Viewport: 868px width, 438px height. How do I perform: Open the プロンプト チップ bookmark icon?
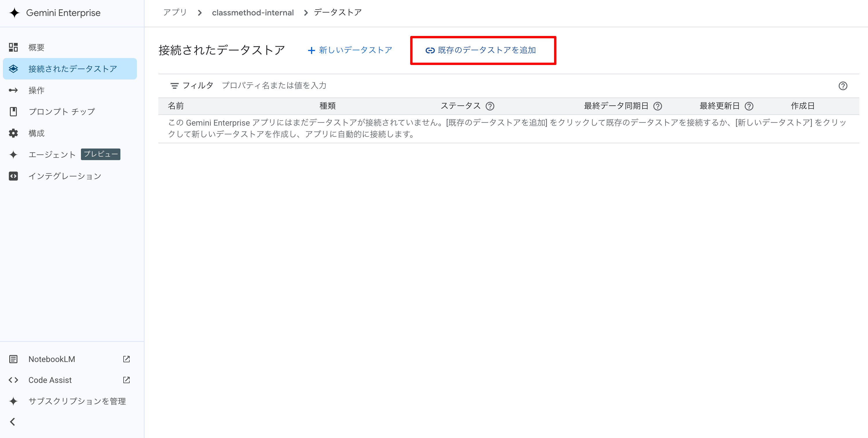(13, 111)
